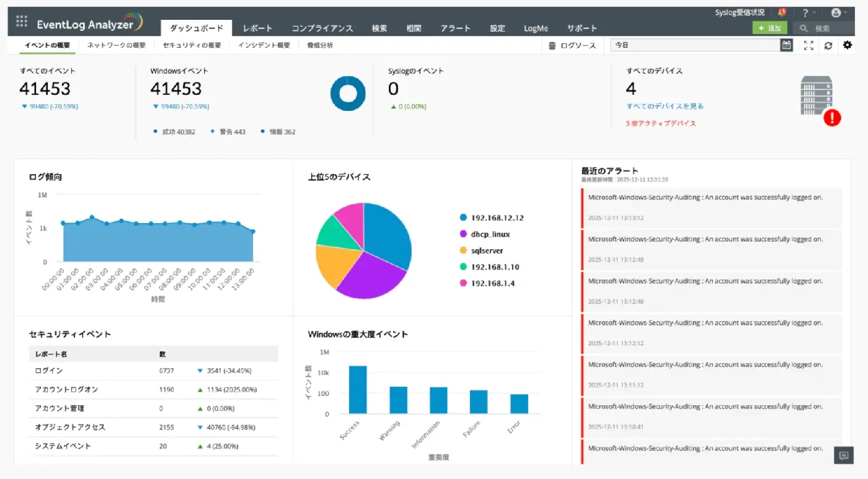This screenshot has height=479, width=868.
Task: View the インシデント概要 sub-tab
Action: 264,45
